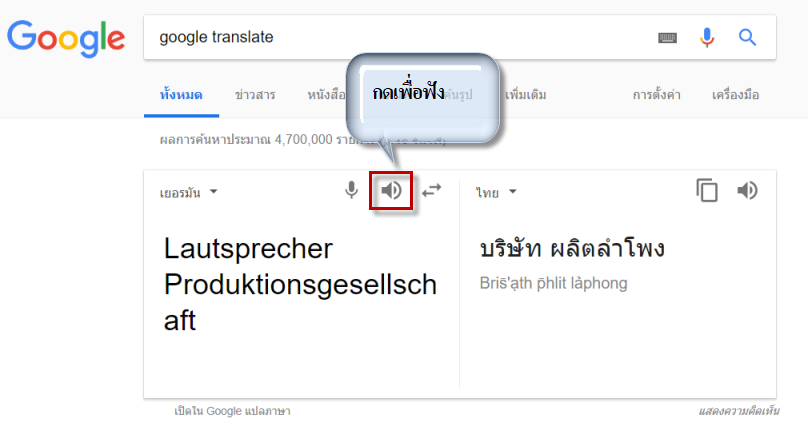This screenshot has width=808, height=430.
Task: Activate microphone input for German source text
Action: click(351, 190)
